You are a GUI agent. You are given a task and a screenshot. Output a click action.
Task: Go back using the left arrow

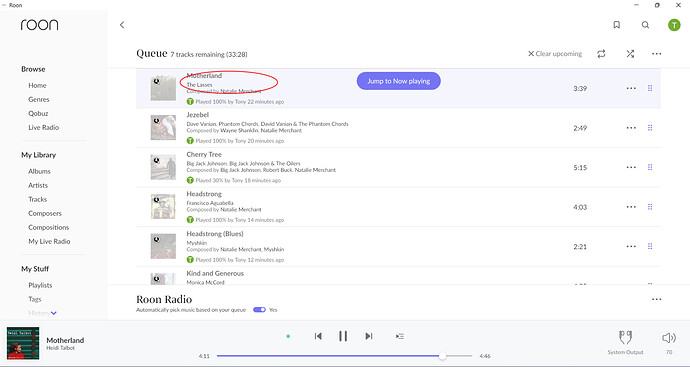click(x=122, y=25)
